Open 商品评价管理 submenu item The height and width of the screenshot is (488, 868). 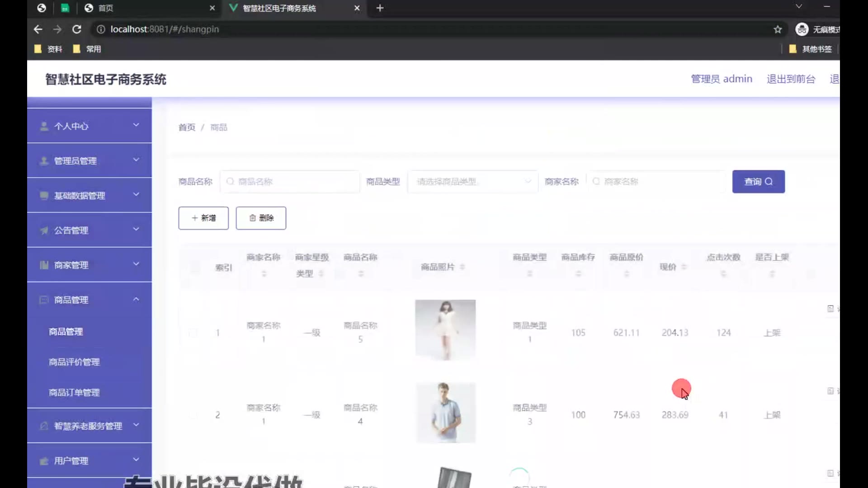coord(74,362)
